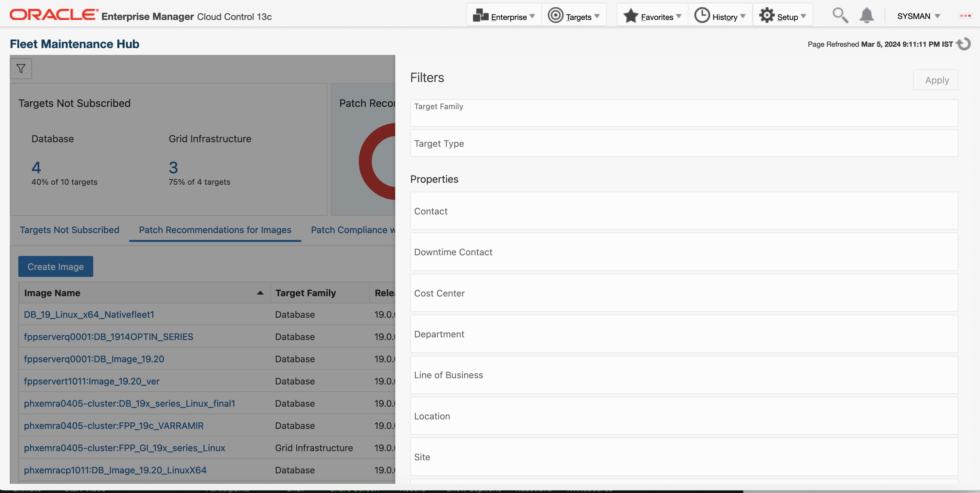Viewport: 980px width, 493px height.
Task: Click the '40% of 10 targets' text
Action: 64,182
